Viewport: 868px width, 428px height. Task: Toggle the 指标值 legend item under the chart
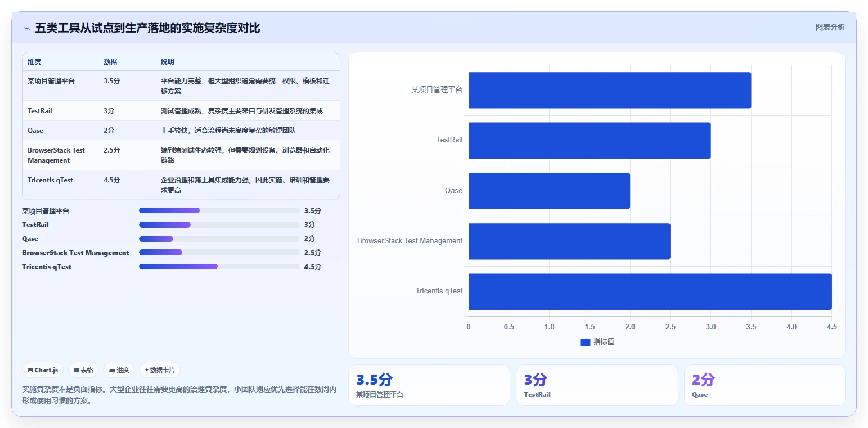point(597,342)
